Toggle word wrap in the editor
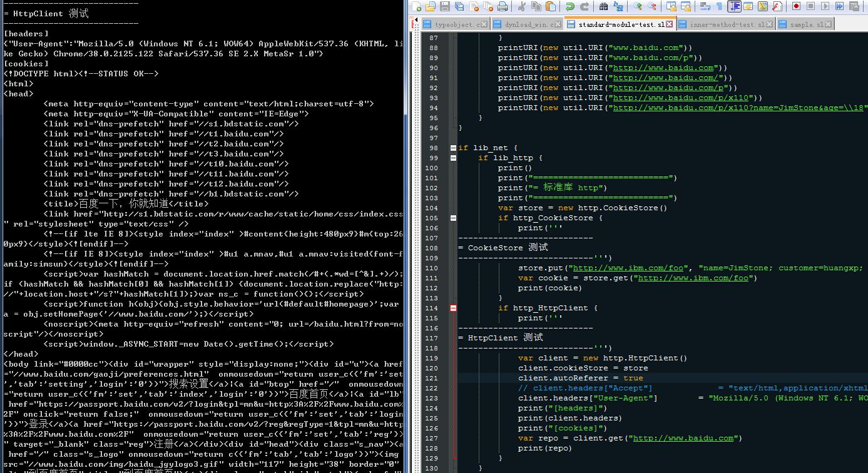 coord(705,6)
